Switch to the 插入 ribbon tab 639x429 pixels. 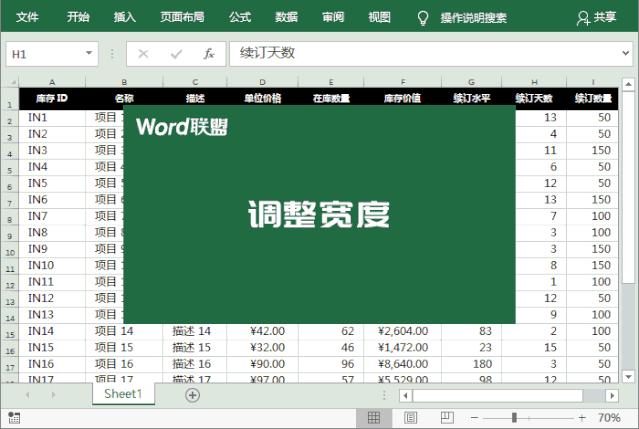tap(125, 17)
